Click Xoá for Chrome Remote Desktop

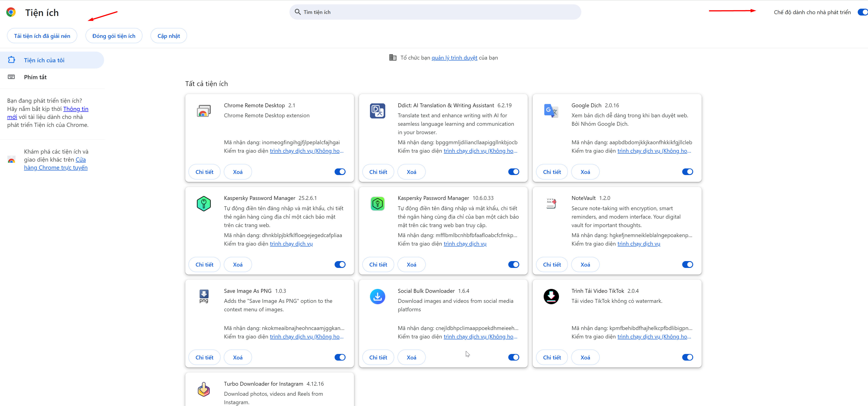(x=238, y=172)
